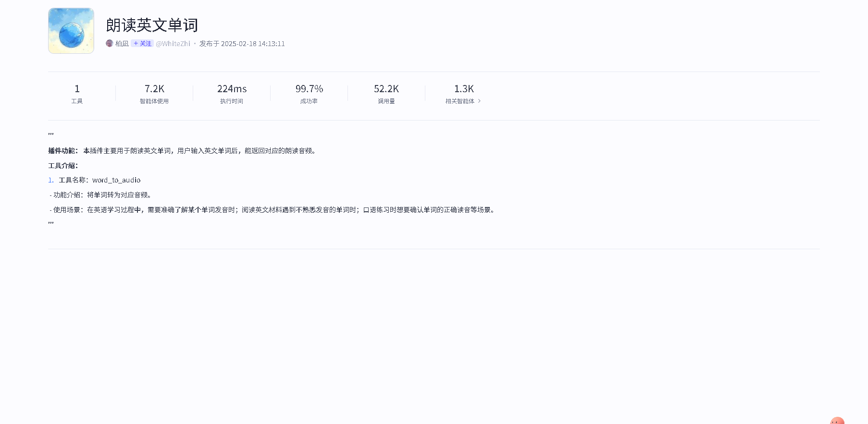Click the 使用场景 description line
868x424 pixels.
pyautogui.click(x=272, y=210)
